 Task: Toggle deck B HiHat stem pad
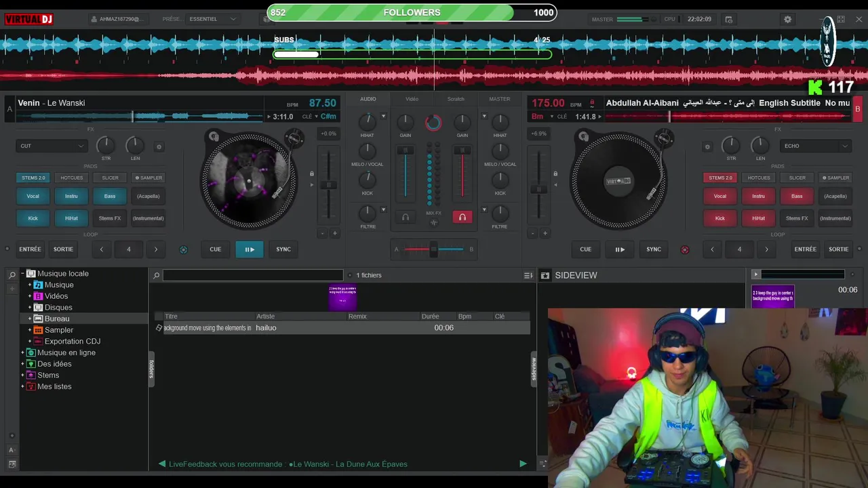pyautogui.click(x=758, y=218)
